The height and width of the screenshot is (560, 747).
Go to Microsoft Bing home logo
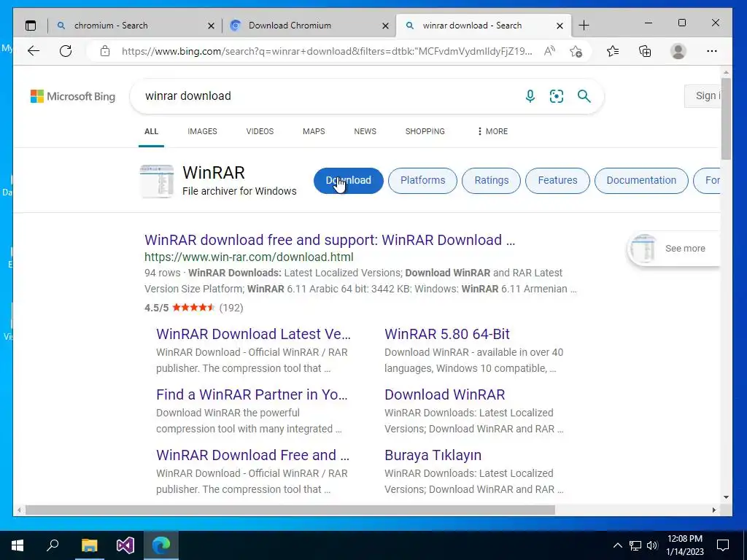coord(73,96)
